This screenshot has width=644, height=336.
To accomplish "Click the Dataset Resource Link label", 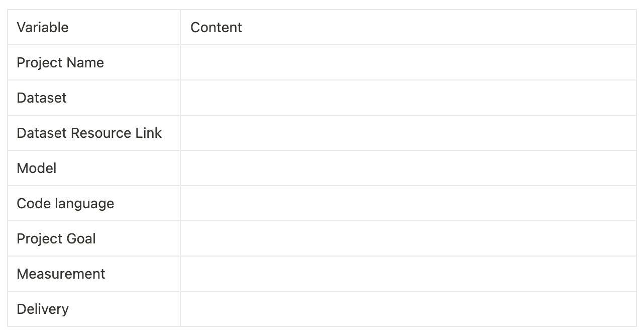I will 89,133.
